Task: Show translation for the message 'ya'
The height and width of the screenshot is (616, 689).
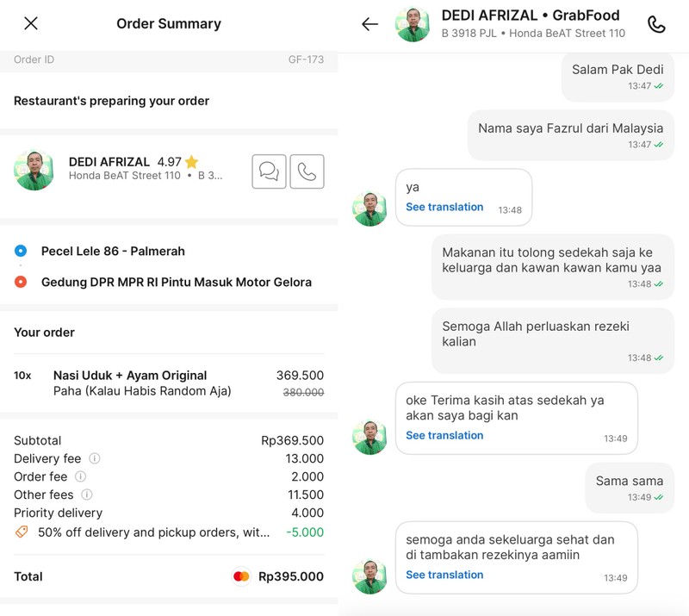Action: 444,207
